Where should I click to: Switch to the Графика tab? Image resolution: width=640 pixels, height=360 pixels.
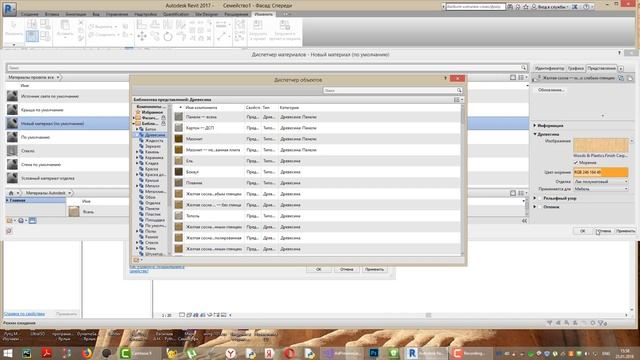point(576,68)
